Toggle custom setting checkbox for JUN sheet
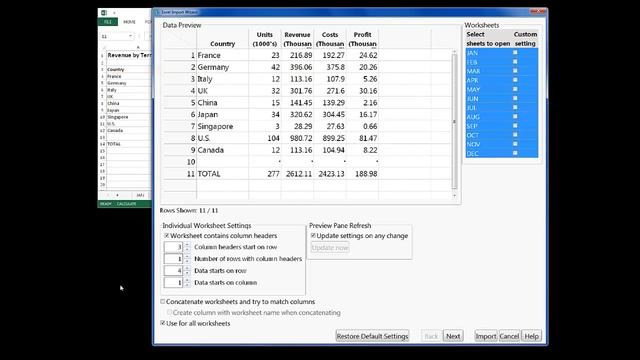Viewport: 640px width, 360px height. 515,98
